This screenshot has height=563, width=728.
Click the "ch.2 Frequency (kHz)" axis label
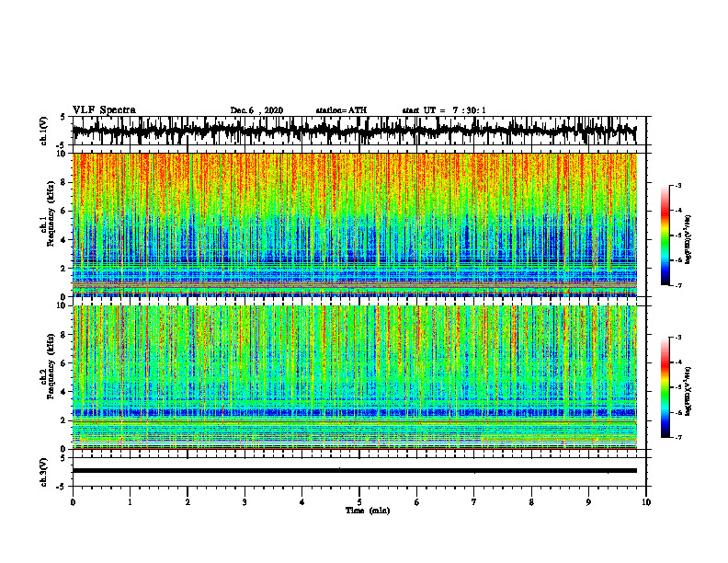coord(49,366)
